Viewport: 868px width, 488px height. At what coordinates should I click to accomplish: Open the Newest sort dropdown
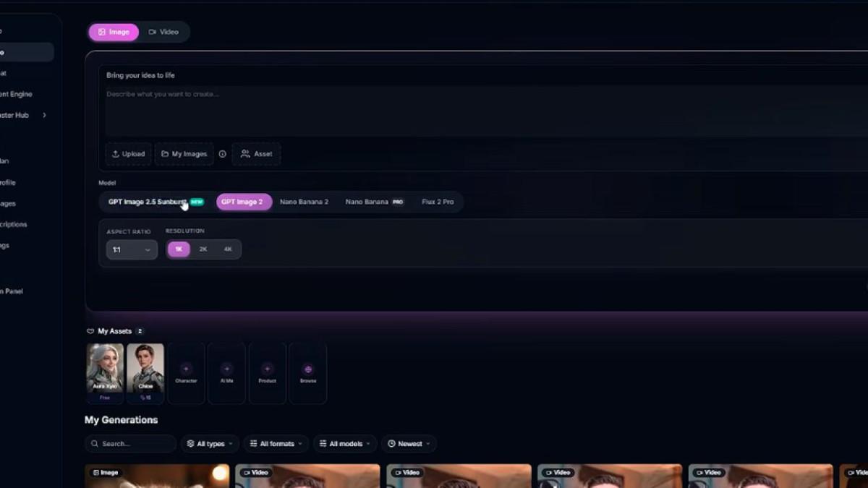click(409, 444)
